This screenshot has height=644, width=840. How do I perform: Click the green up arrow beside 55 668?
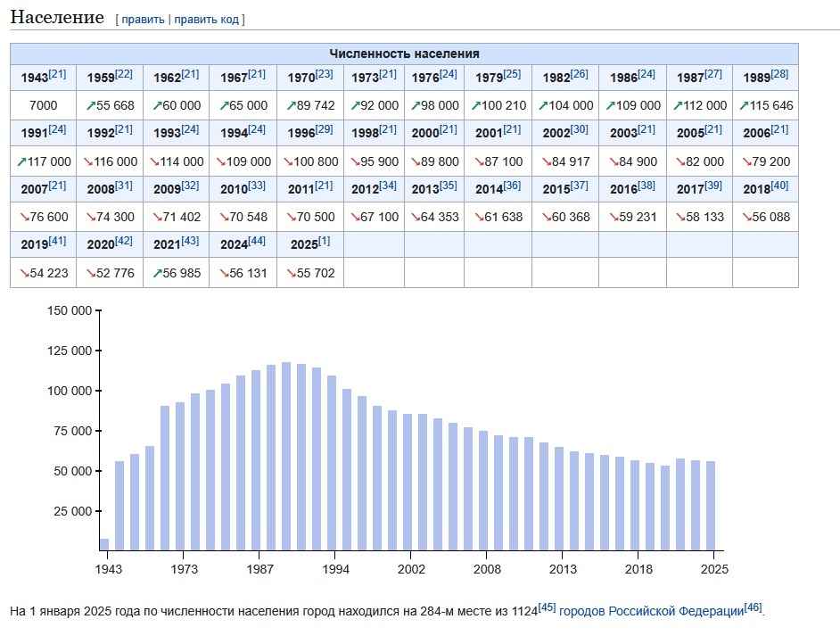tap(90, 105)
